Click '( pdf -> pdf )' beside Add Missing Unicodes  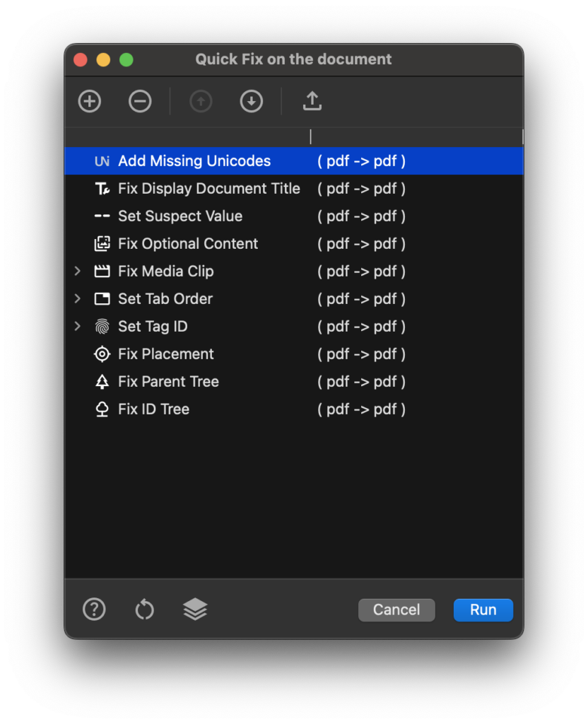click(x=361, y=161)
